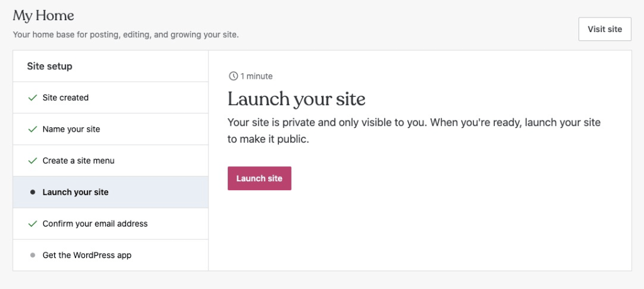
Task: Click the black bullet beside Launch your site
Action: coord(33,192)
